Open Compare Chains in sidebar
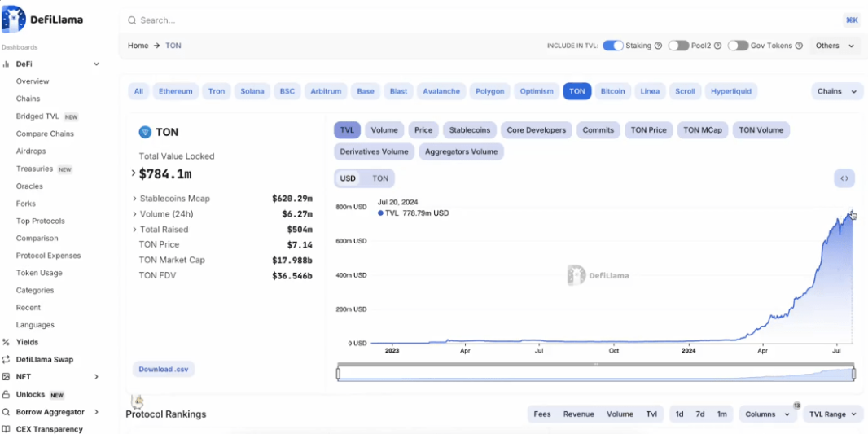The image size is (868, 434). pyautogui.click(x=45, y=134)
